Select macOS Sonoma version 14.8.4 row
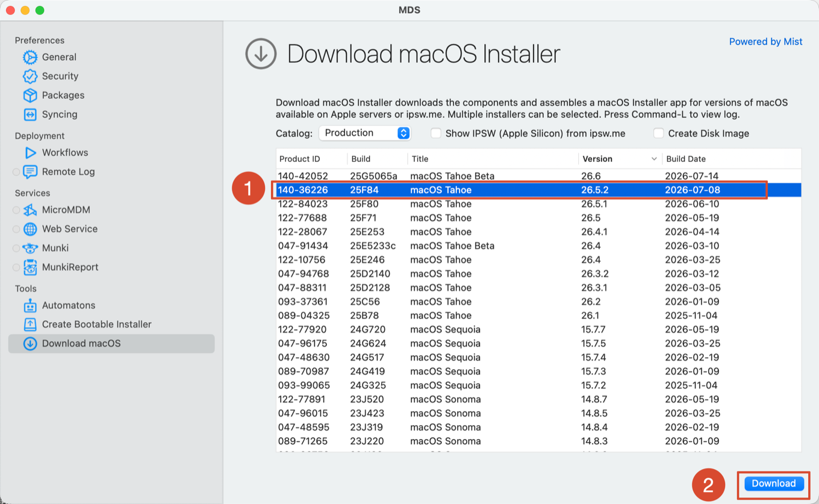This screenshot has height=504, width=819. coord(539,428)
